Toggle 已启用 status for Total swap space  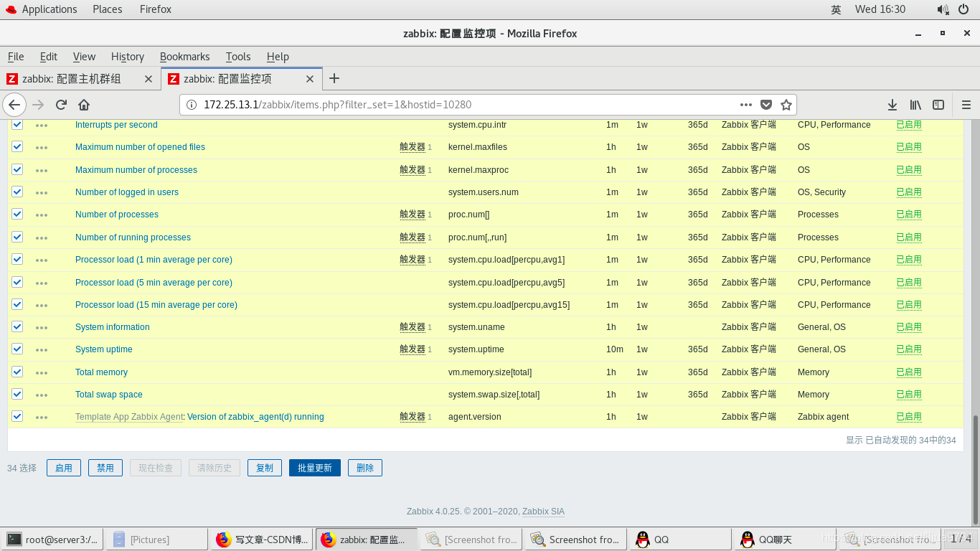(909, 395)
